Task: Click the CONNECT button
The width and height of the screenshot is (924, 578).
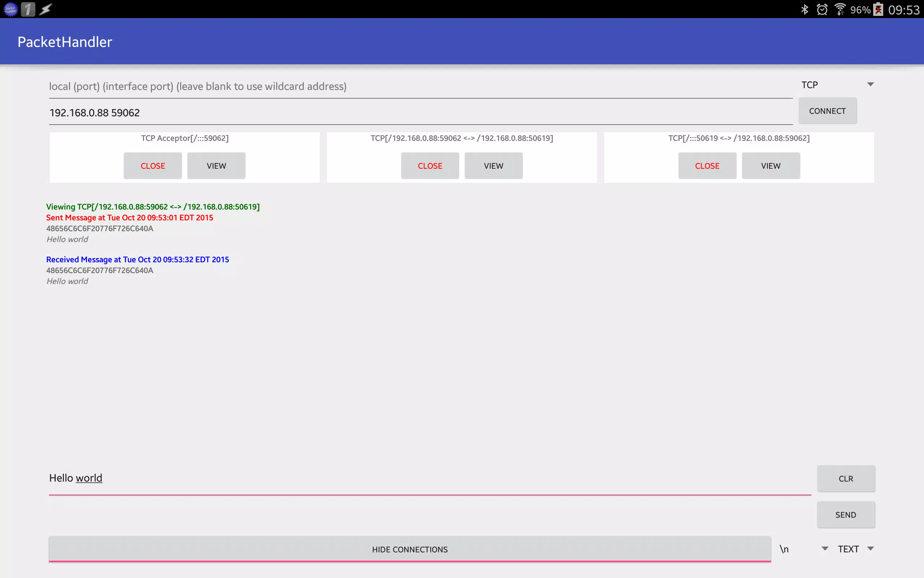Action: point(827,111)
